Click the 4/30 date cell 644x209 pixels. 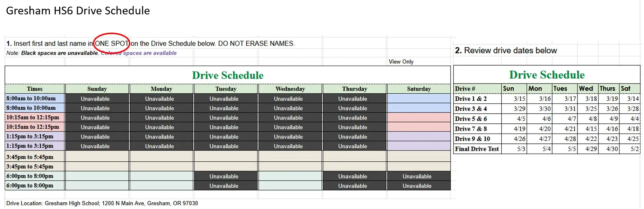tap(612, 149)
